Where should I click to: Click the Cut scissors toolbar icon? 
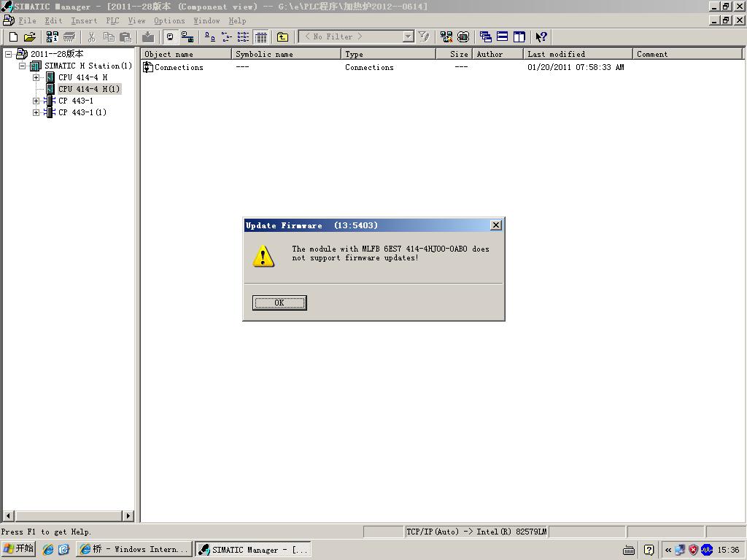pos(91,37)
